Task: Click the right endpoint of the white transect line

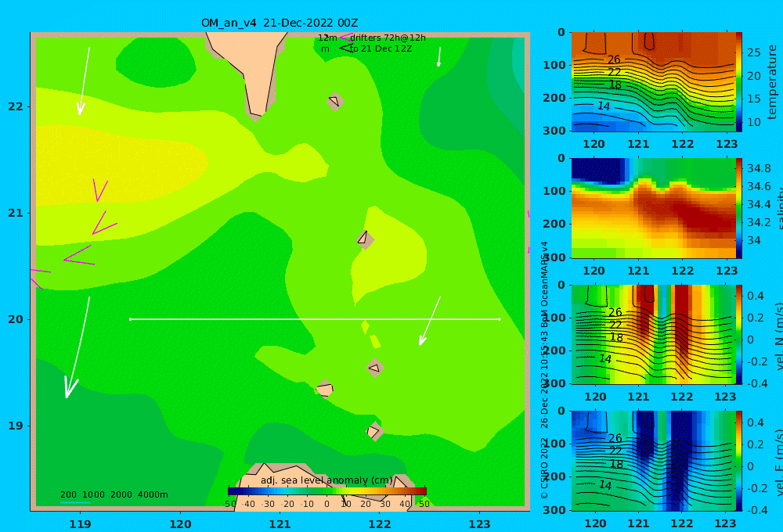Action: (x=500, y=319)
